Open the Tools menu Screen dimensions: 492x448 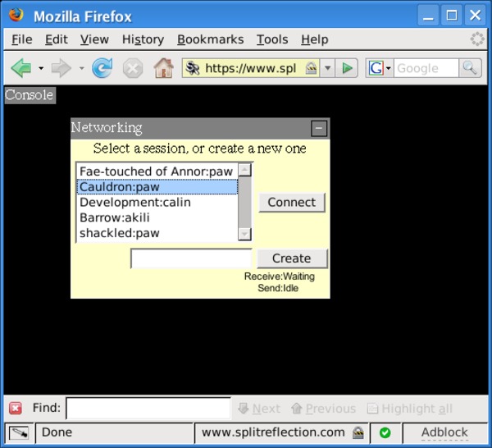[272, 39]
